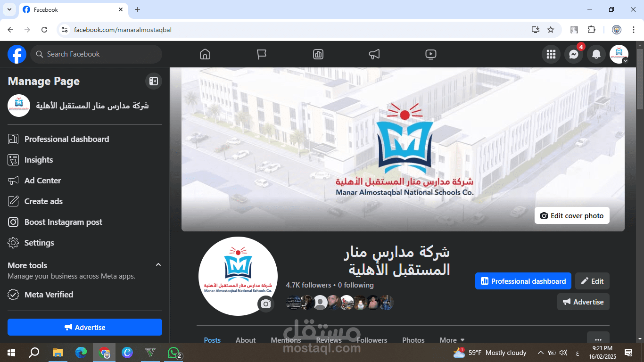The image size is (644, 362).
Task: Click the browser address bar URL
Action: [123, 30]
